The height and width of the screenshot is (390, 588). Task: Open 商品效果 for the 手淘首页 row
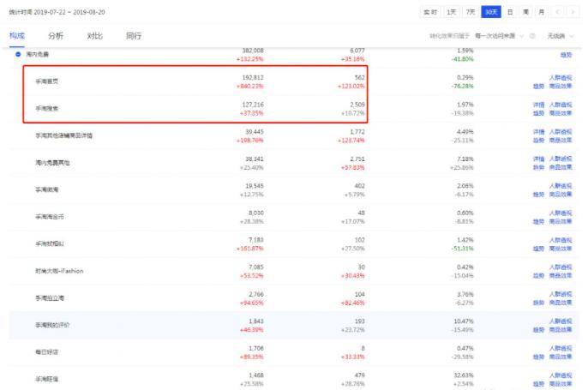561,87
